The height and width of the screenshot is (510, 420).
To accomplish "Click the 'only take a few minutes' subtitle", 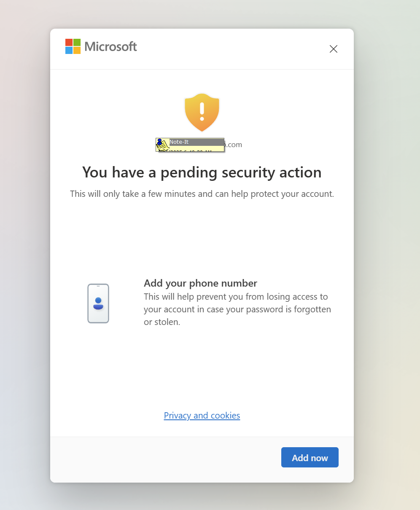I will pyautogui.click(x=202, y=194).
